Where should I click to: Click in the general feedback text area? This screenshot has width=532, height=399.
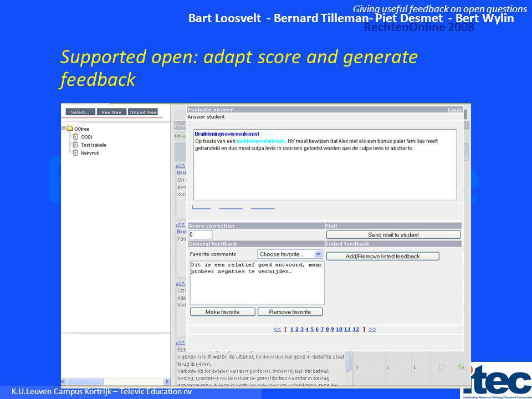pyautogui.click(x=257, y=283)
